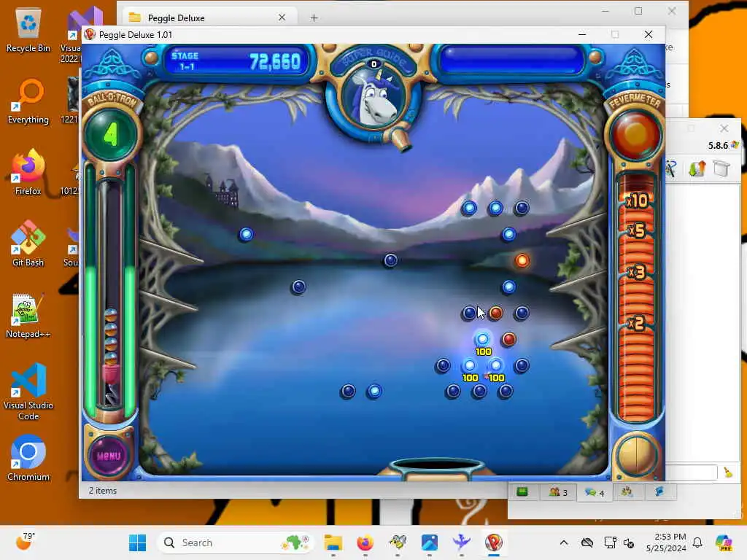The height and width of the screenshot is (560, 747).
Task: Click the blue pin icon tab in the bottom bar
Action: click(x=659, y=492)
